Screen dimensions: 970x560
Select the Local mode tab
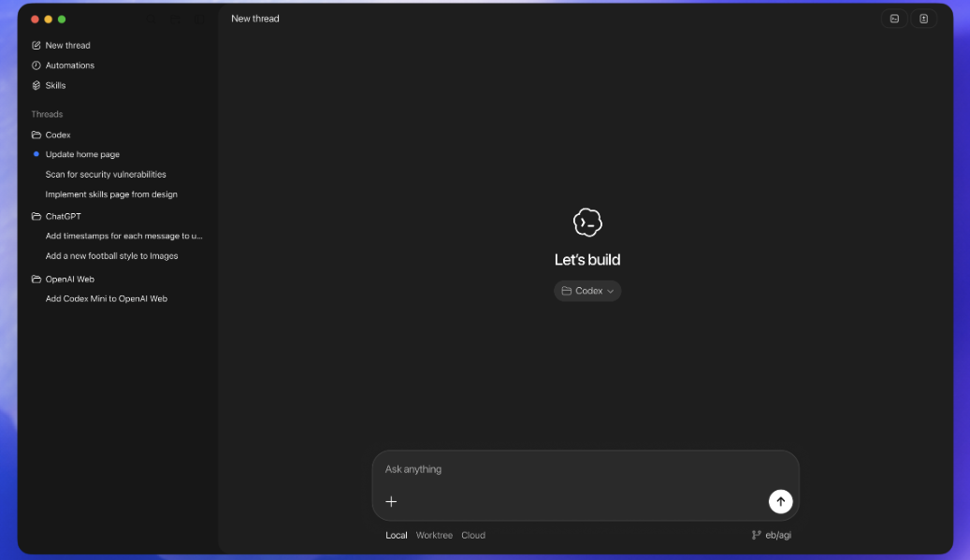pyautogui.click(x=396, y=536)
